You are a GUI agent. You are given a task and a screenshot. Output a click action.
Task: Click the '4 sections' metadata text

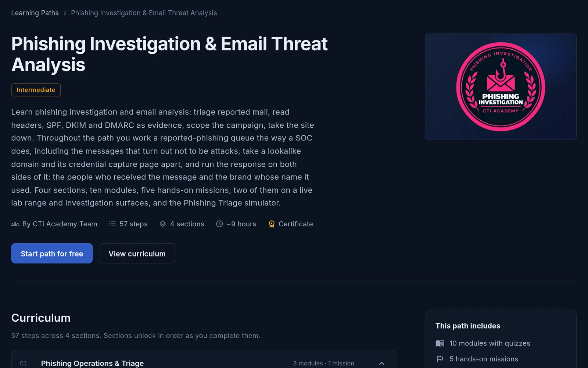187,224
